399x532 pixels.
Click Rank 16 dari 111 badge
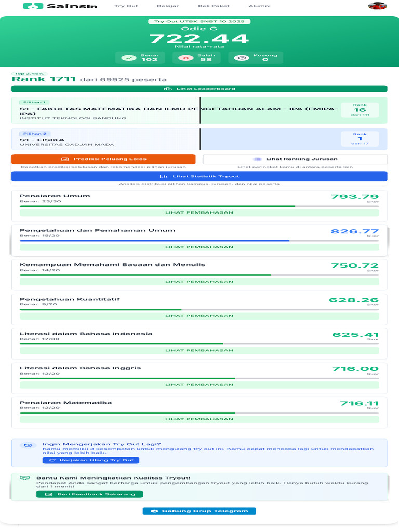point(360,110)
